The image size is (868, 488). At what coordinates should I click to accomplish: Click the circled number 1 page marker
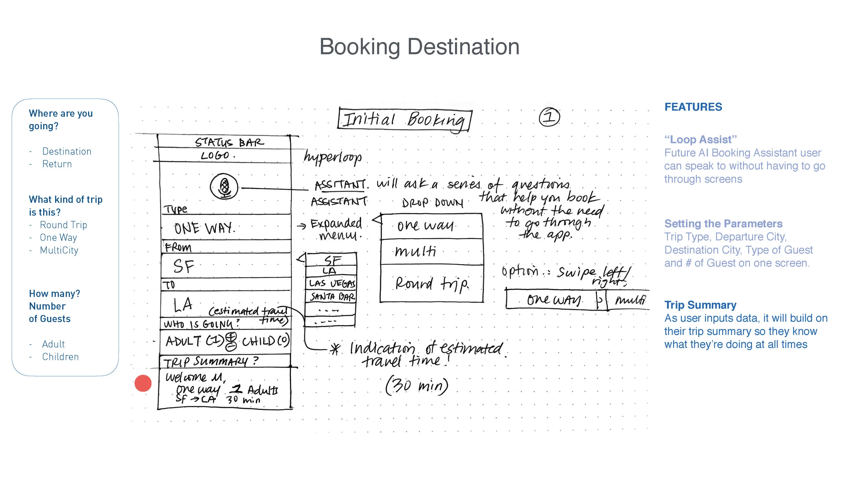tap(549, 117)
